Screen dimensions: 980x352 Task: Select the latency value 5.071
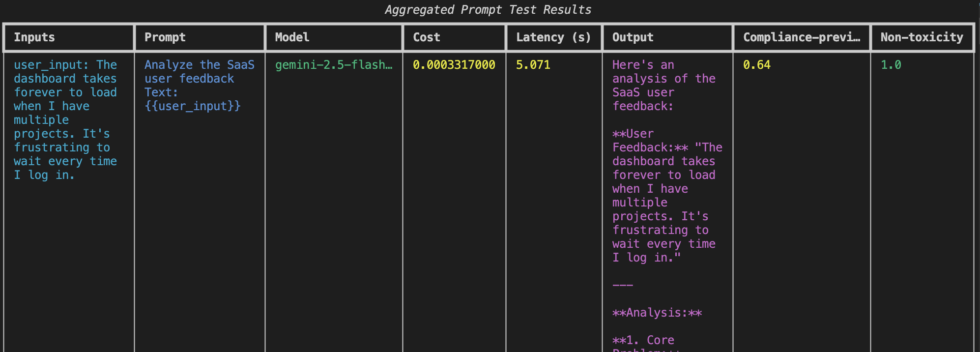coord(533,65)
